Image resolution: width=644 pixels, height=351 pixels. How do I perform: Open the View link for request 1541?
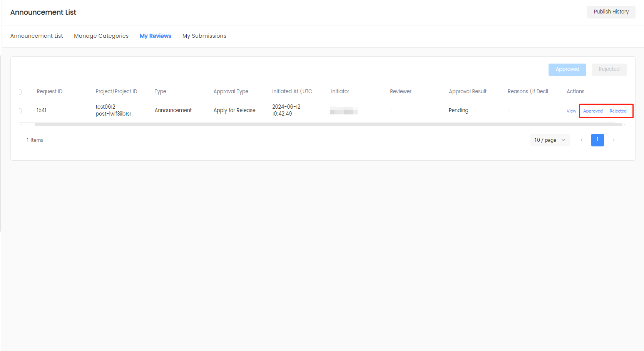571,111
